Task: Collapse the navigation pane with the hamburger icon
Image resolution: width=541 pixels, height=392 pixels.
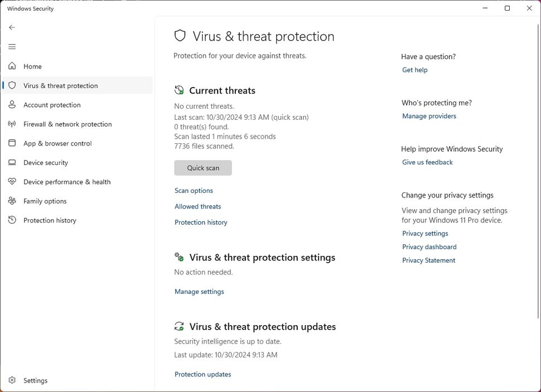Action: pos(12,46)
